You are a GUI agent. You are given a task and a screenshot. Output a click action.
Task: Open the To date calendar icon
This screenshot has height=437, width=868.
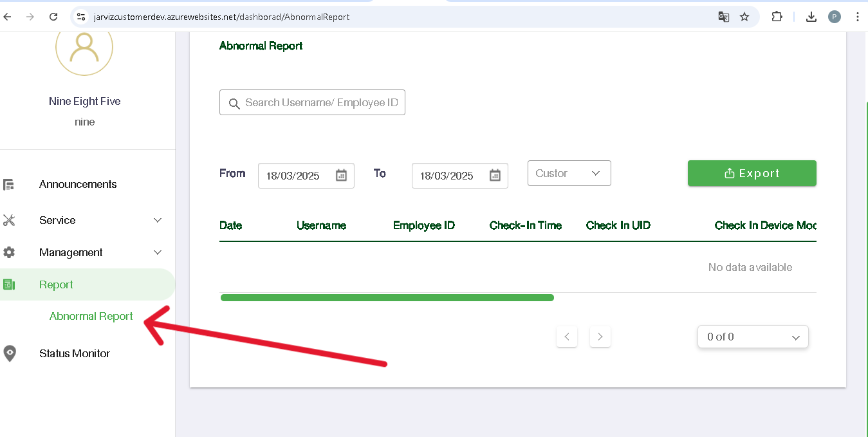pos(495,176)
